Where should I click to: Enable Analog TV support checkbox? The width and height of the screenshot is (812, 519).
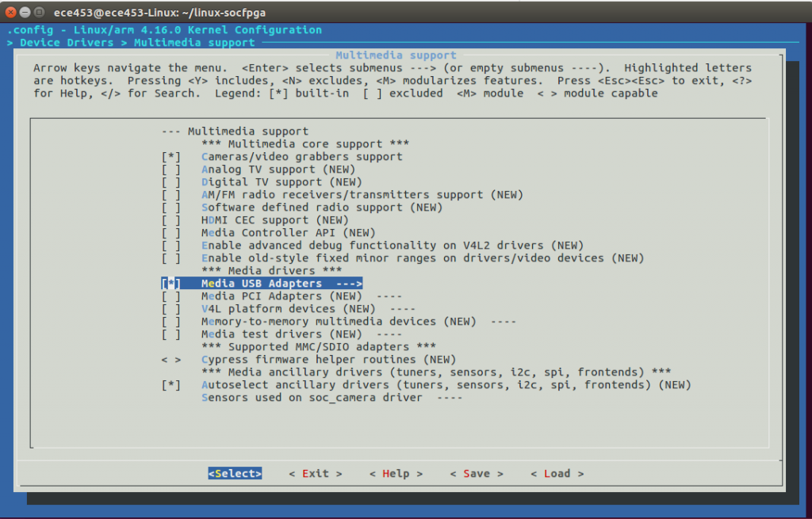pyautogui.click(x=170, y=170)
